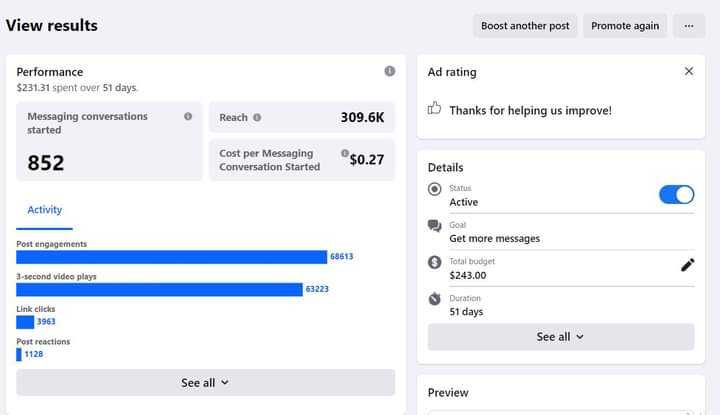720x415 pixels.
Task: Click the Post engagements blue bar
Action: tap(171, 257)
